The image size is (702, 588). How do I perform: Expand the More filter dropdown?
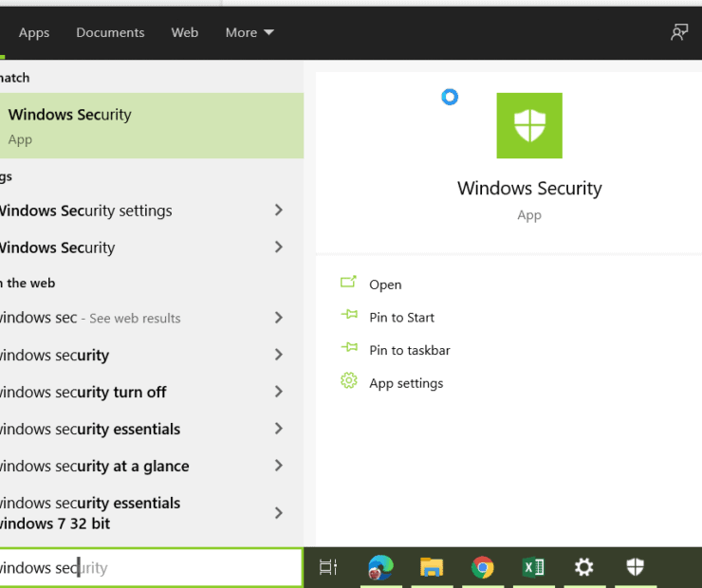249,32
